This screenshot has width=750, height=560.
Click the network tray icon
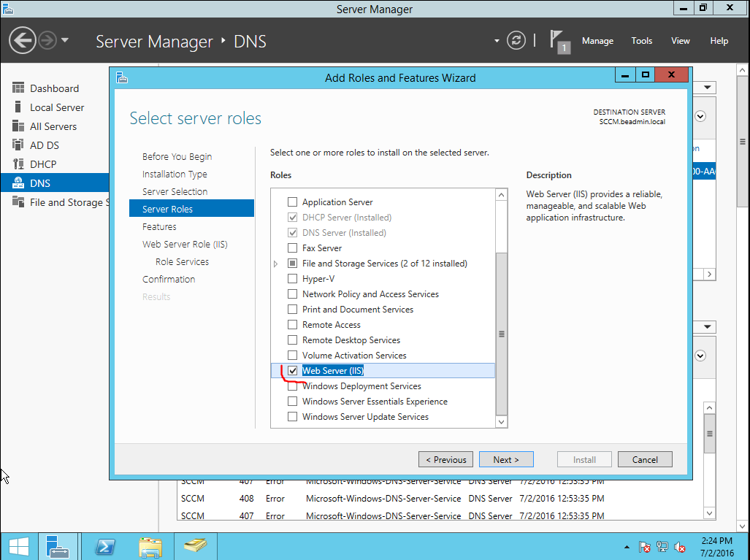point(662,547)
